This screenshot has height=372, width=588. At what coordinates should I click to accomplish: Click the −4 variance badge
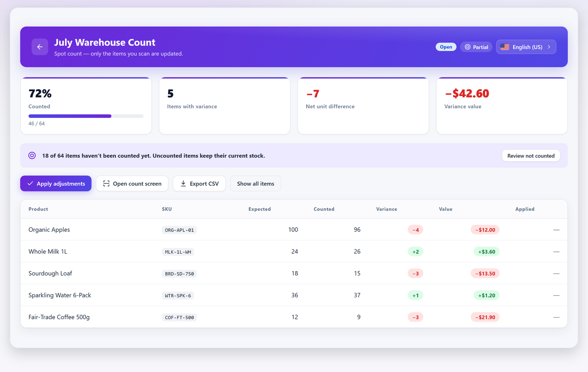[415, 230]
